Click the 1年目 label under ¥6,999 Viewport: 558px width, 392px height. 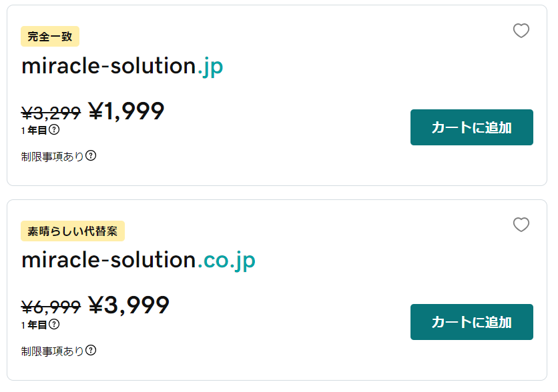34,325
